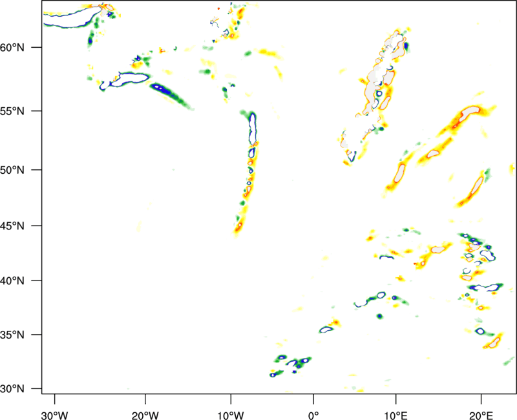Click the 10°E longitude label
The width and height of the screenshot is (517, 420).
[396, 415]
